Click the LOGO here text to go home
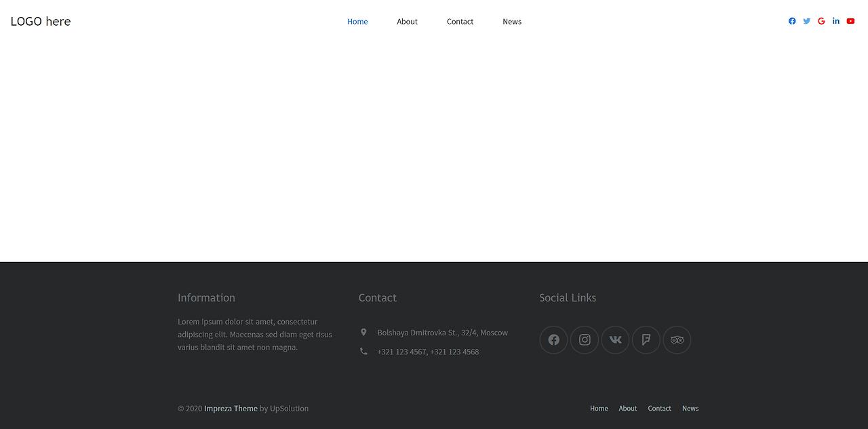 41,21
